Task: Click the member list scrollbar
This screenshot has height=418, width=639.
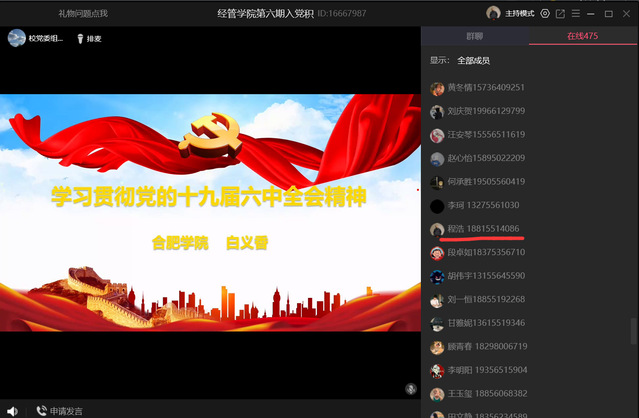Action: [x=633, y=330]
